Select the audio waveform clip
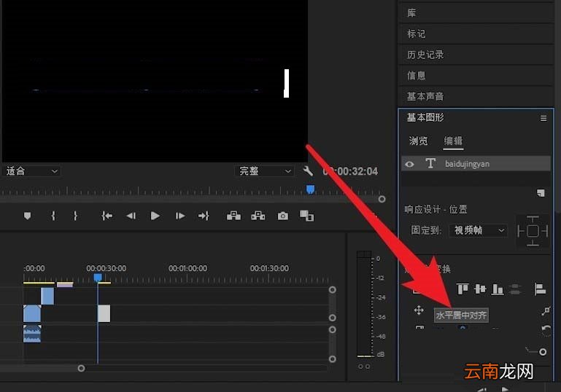 click(32, 334)
